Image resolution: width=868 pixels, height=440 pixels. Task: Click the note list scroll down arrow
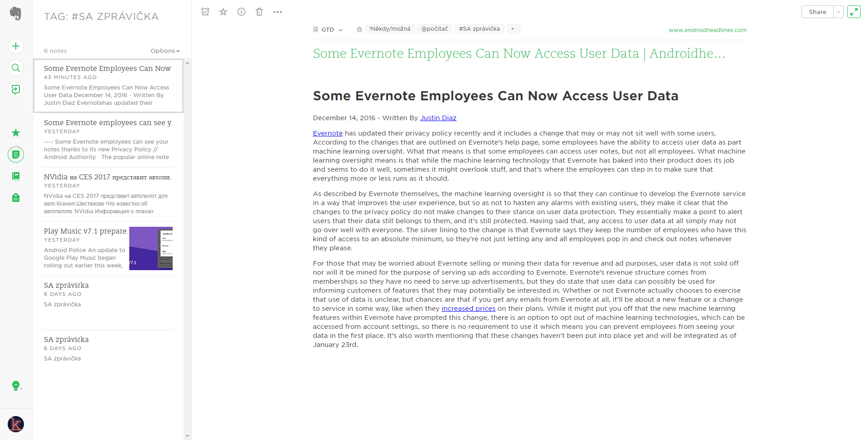[187, 436]
